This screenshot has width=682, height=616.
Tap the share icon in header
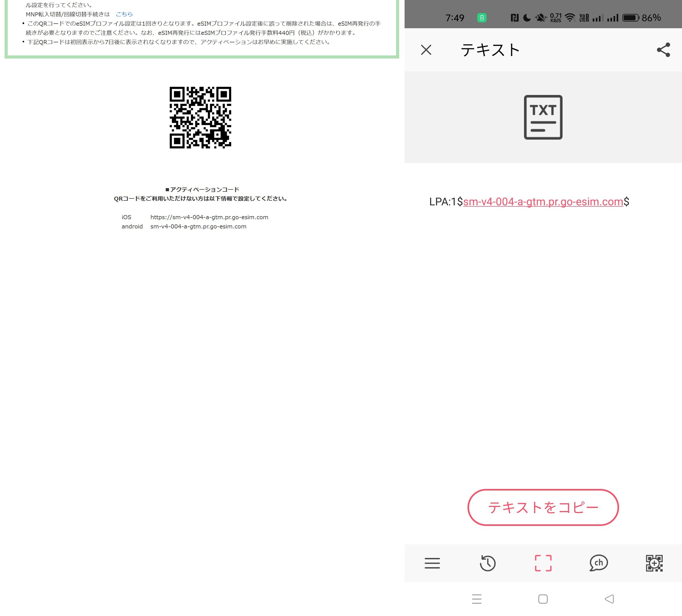[x=663, y=50]
